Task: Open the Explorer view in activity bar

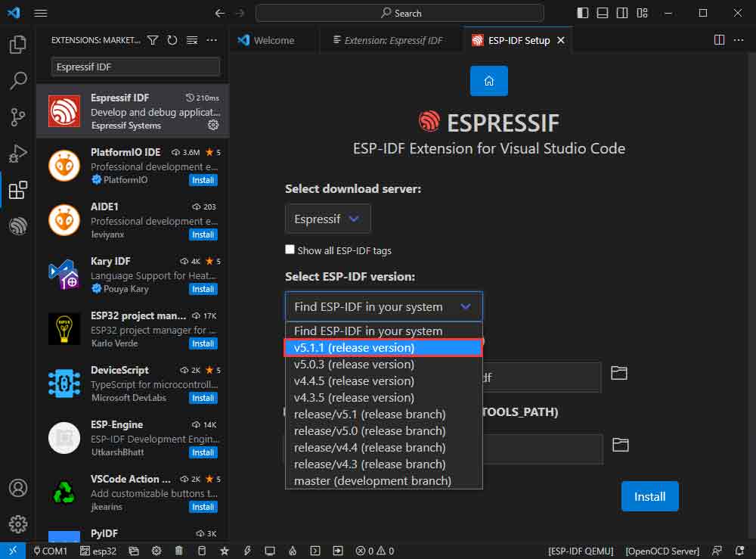Action: (x=18, y=45)
